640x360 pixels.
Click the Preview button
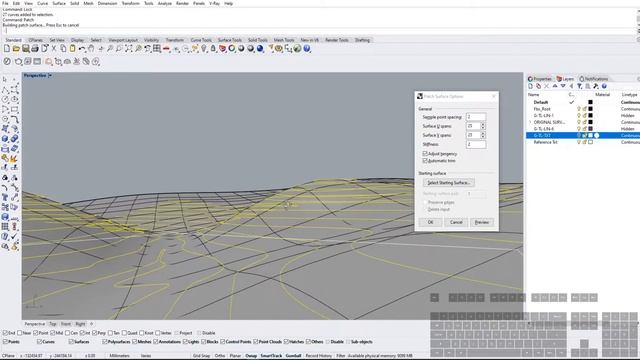coord(482,222)
